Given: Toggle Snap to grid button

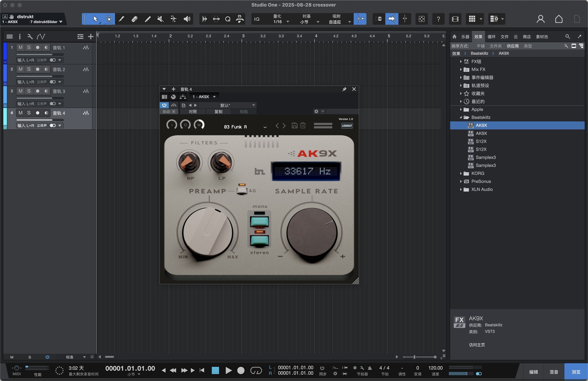Looking at the screenshot, I should click(360, 19).
